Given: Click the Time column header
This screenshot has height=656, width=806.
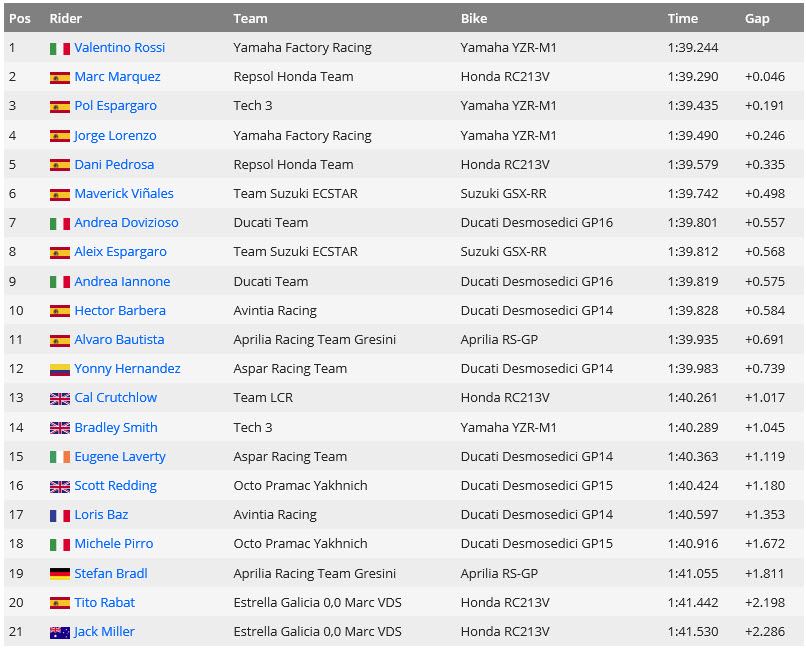Looking at the screenshot, I should [x=682, y=18].
